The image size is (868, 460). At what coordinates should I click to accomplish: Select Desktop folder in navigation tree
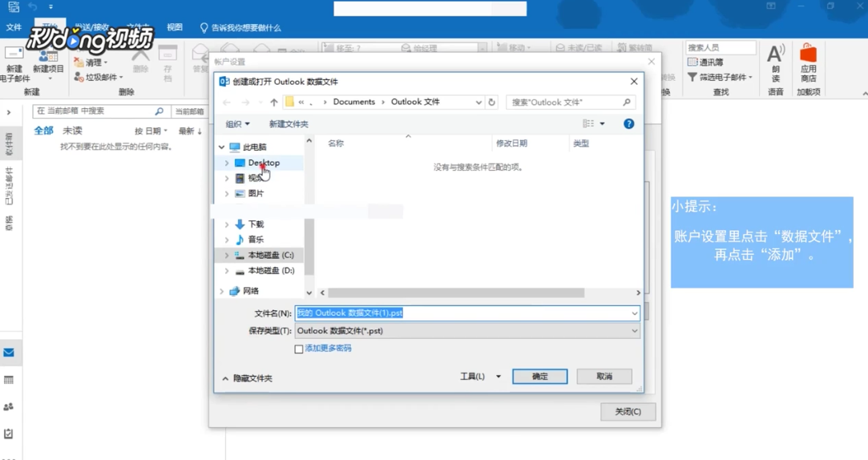click(257, 163)
